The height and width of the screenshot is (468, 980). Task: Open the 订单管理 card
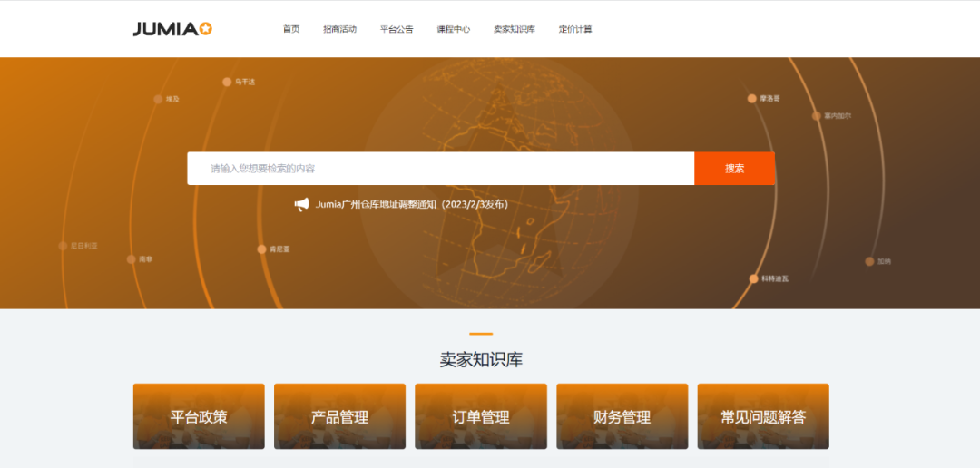click(481, 416)
